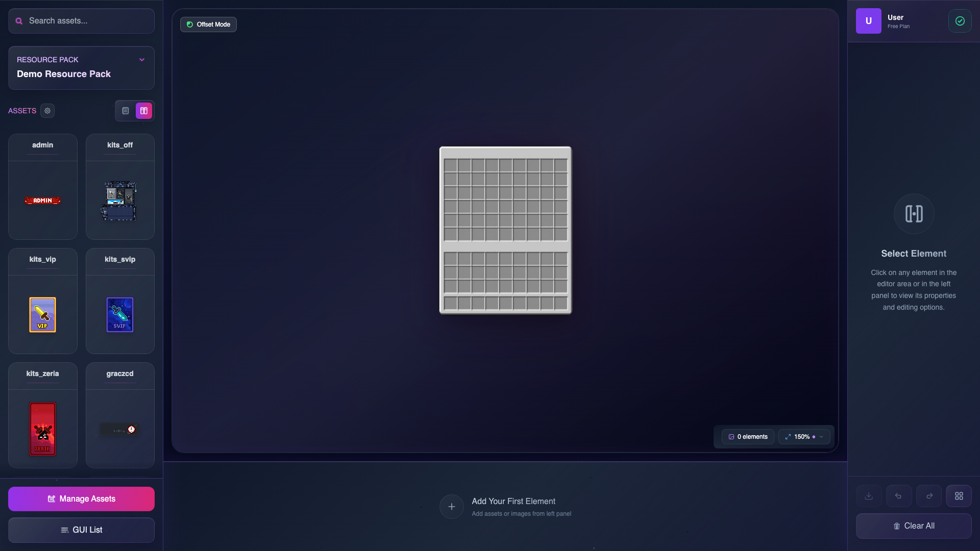Toggle Offset Mode

click(x=208, y=24)
